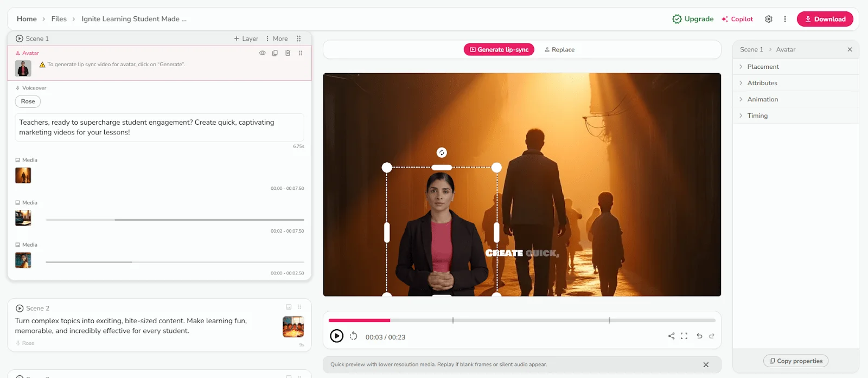Image resolution: width=868 pixels, height=378 pixels.
Task: Click the lip sync warning icon
Action: (42, 65)
